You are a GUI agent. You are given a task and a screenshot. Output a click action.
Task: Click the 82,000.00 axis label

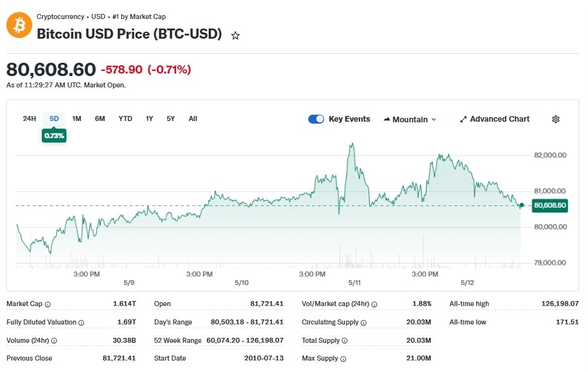click(550, 155)
